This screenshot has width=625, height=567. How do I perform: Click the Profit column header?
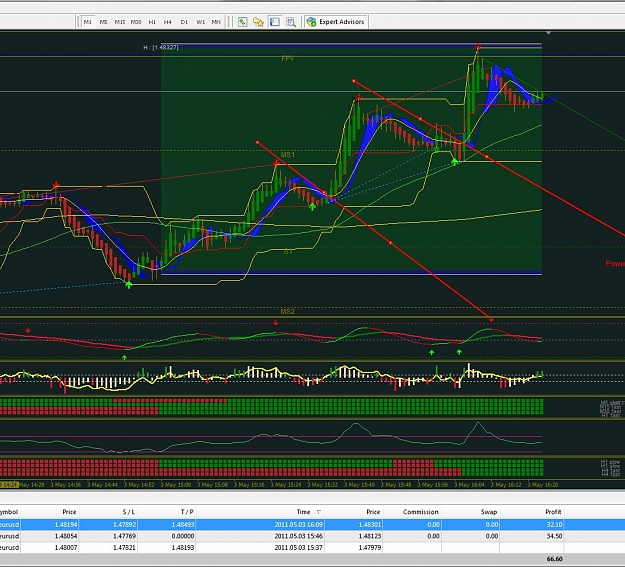pos(553,512)
